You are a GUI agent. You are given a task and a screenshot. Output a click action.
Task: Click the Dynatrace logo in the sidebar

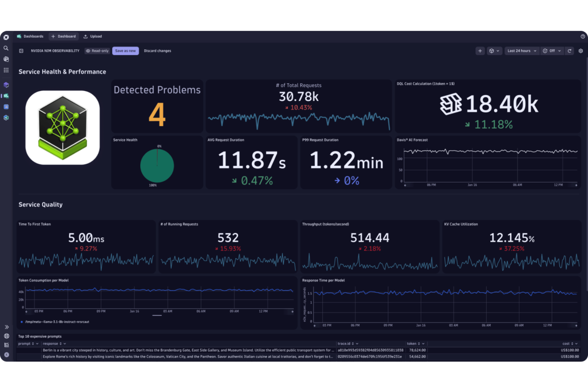[x=6, y=37]
